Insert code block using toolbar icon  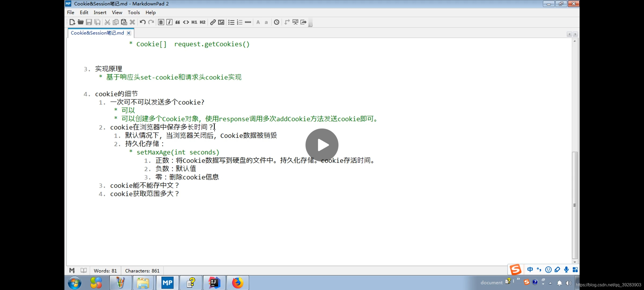(186, 22)
